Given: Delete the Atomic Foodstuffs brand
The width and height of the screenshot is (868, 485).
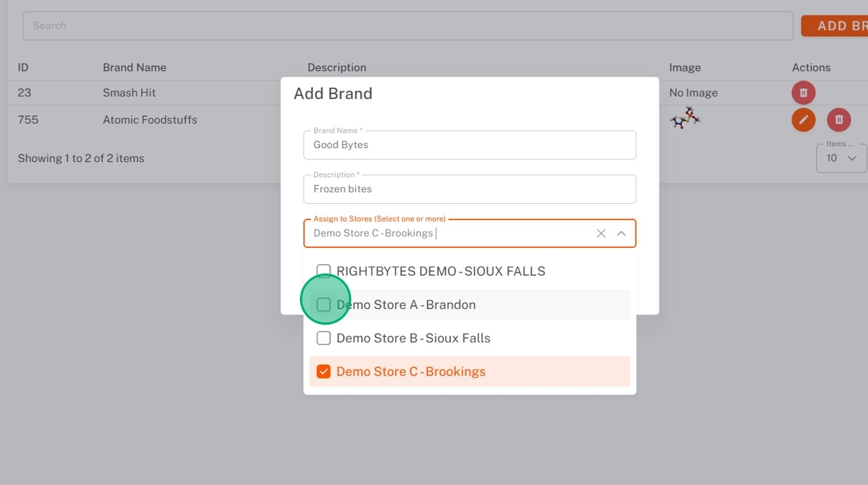Looking at the screenshot, I should point(839,120).
